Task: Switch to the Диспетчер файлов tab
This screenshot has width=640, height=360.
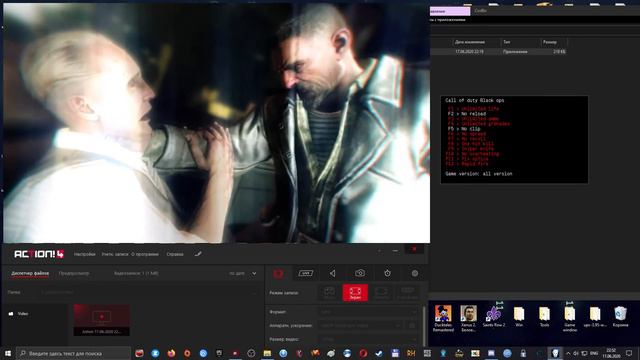Action: 30,273
